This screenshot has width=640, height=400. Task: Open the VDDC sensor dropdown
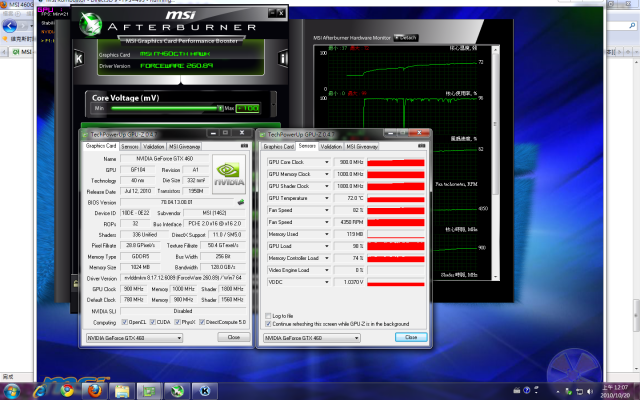click(327, 282)
